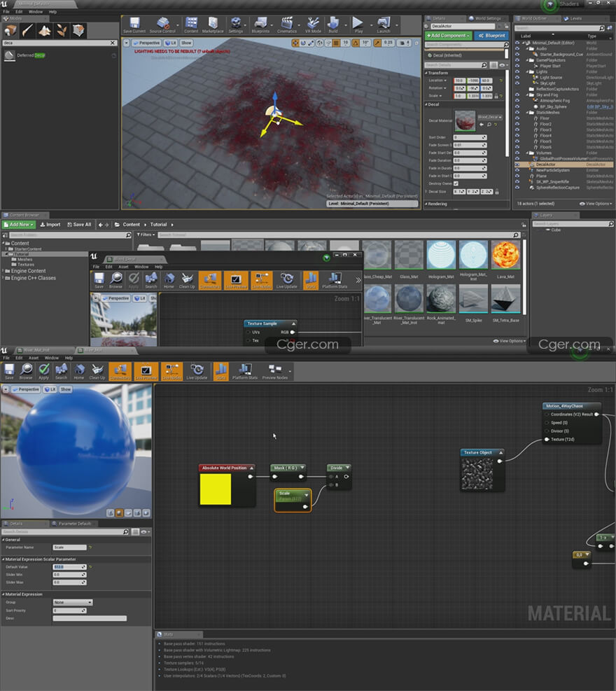Viewport: 616px width, 691px height.
Task: Click Platform Stats in the bottom material editor
Action: coord(245,372)
